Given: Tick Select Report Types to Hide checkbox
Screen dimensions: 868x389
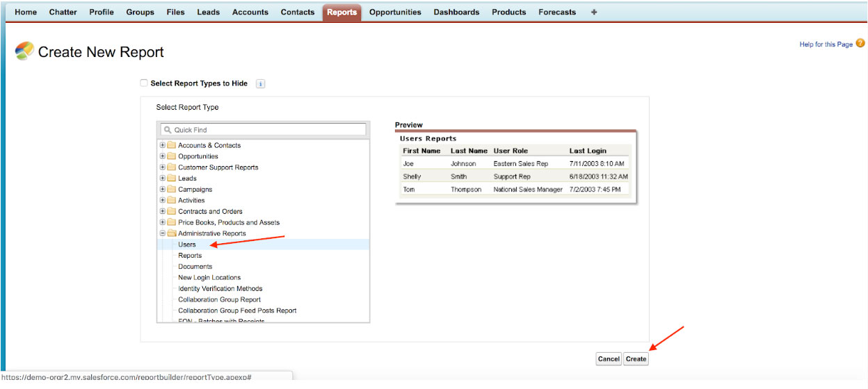Looking at the screenshot, I should point(144,83).
